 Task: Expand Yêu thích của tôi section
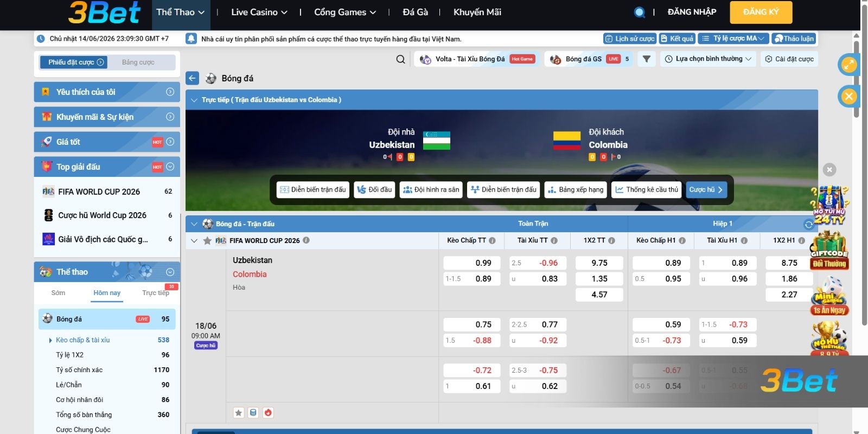(107, 92)
